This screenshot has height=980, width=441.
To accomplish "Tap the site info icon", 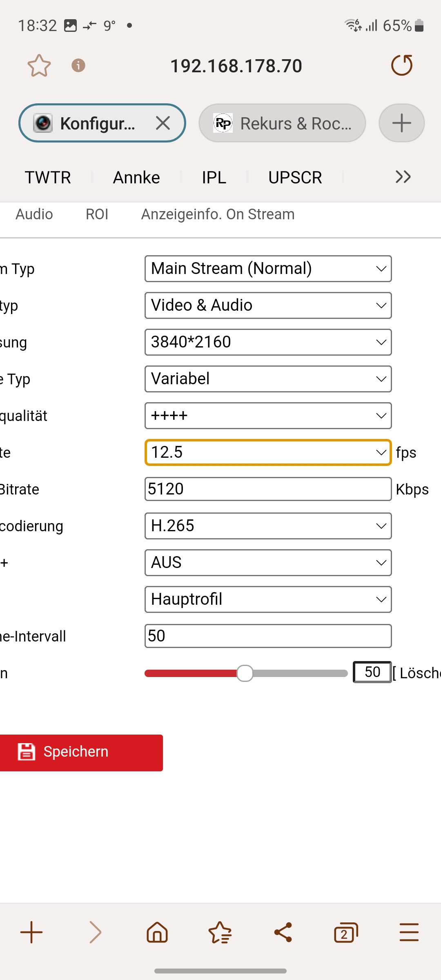I will tap(78, 65).
